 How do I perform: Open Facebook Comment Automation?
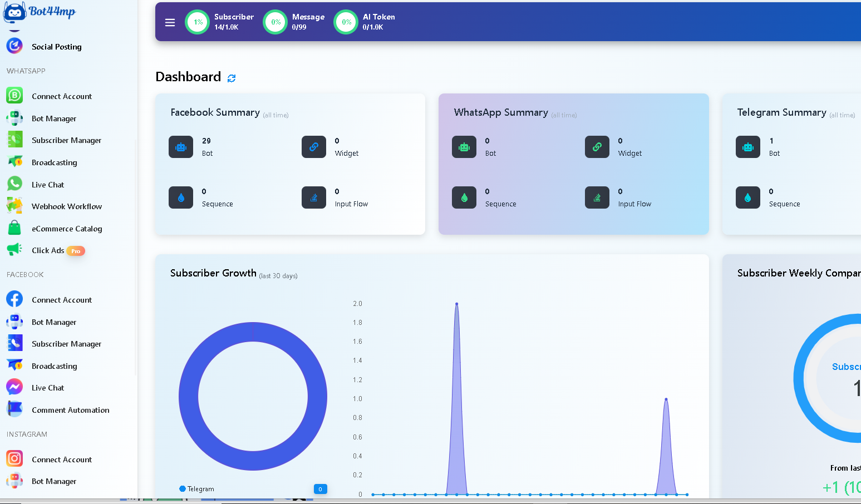[x=70, y=410]
